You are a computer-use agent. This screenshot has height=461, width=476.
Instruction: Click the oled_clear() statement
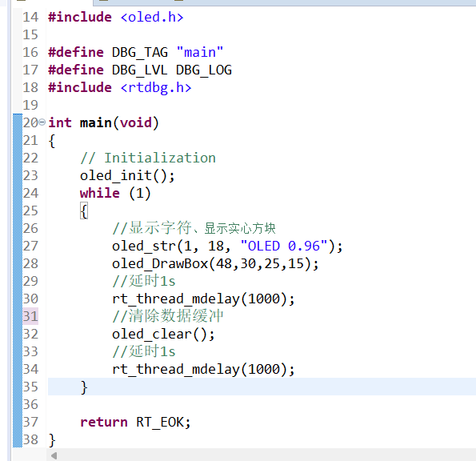coord(163,335)
